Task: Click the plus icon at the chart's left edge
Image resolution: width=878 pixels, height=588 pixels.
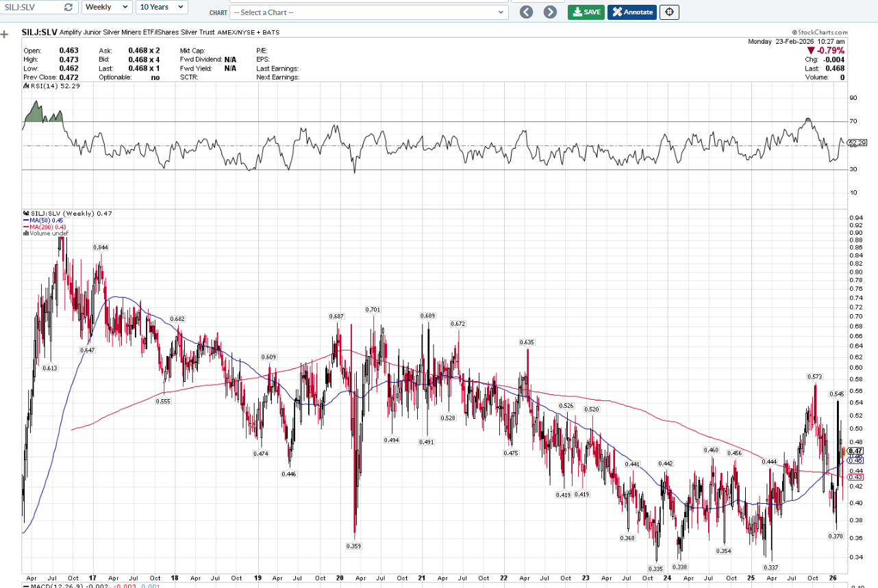Action: click(5, 34)
